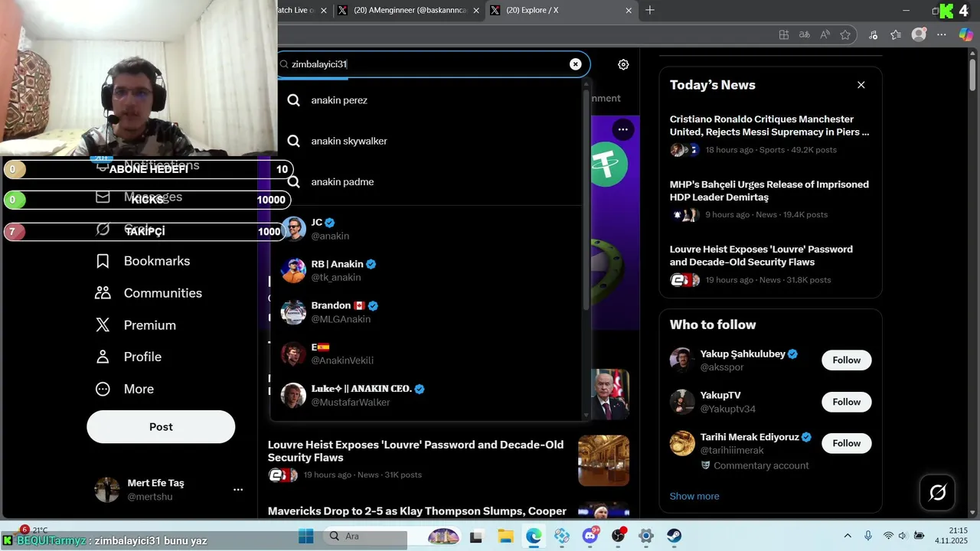Screen dimensions: 980x551
Task: Click Edge translate page icon
Action: point(804,34)
